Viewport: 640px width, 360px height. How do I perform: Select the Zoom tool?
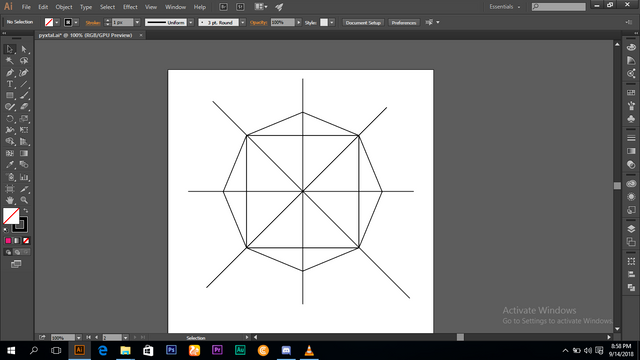point(24,200)
